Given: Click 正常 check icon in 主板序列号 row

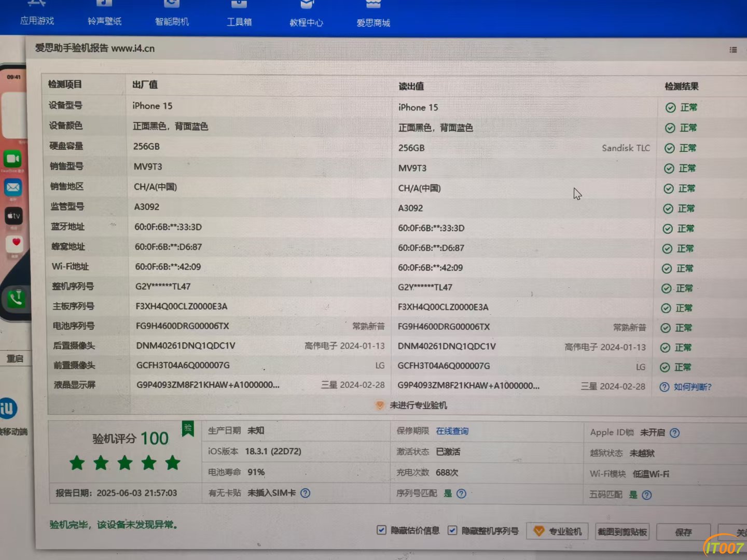Looking at the screenshot, I should (666, 308).
